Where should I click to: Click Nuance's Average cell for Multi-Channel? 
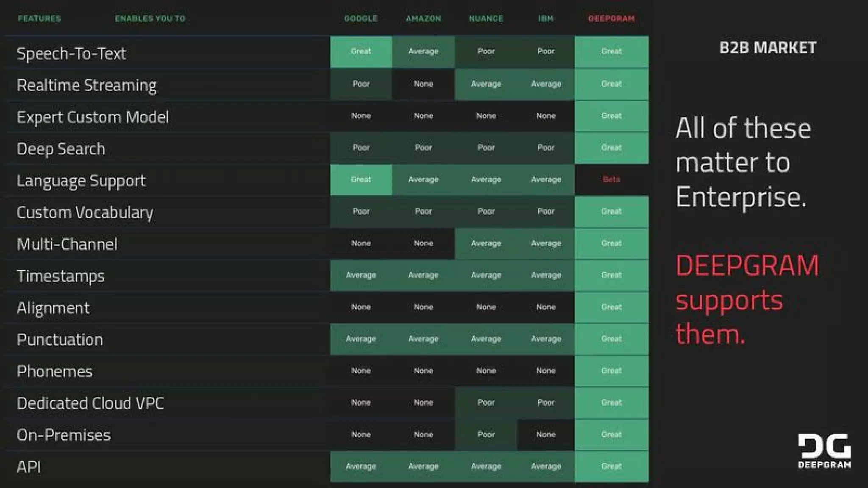486,244
